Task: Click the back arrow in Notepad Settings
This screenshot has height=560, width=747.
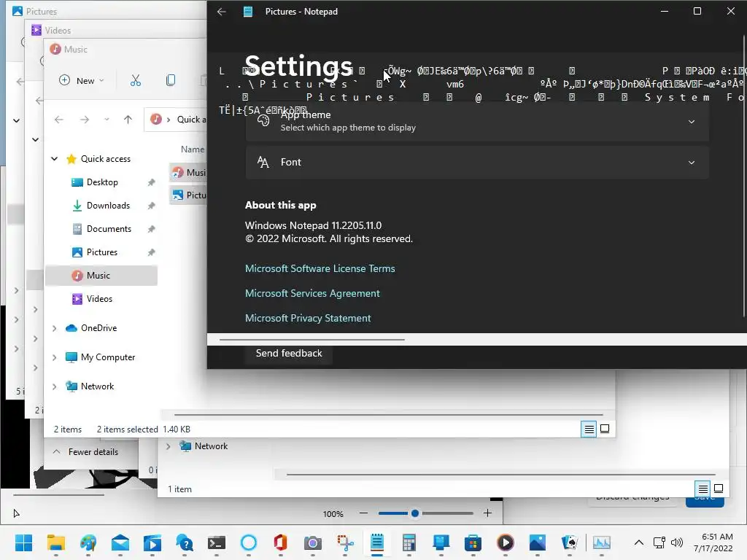Action: [222, 12]
